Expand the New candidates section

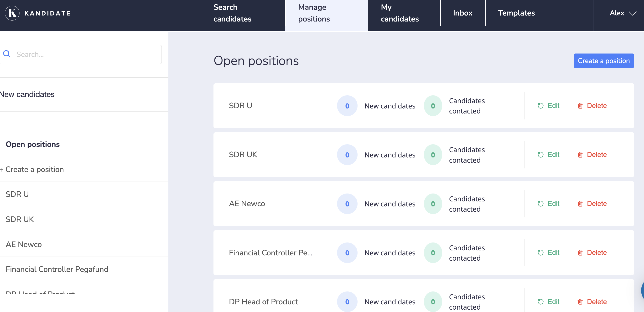pos(27,94)
